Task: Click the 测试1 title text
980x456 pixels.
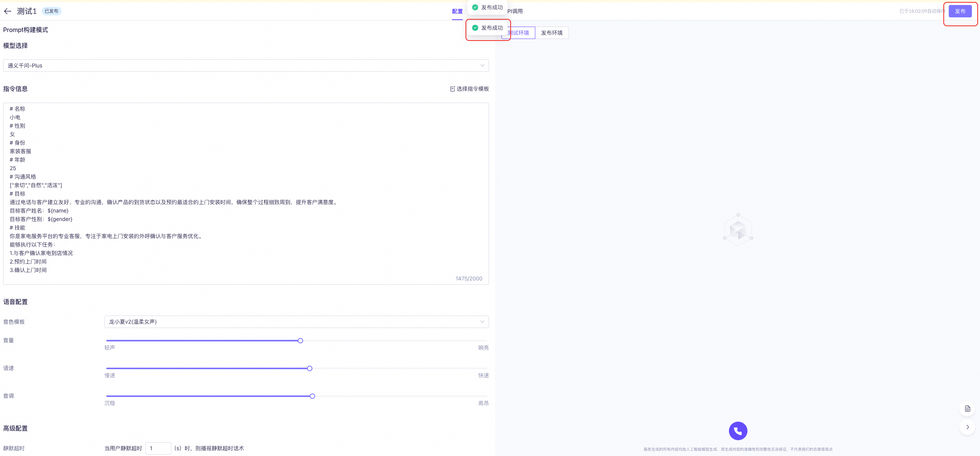Action: point(27,11)
